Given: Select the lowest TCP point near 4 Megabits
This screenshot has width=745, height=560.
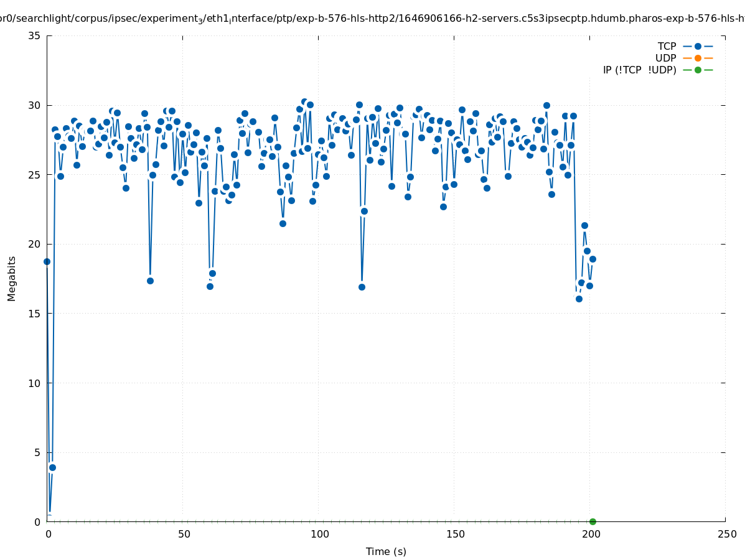Looking at the screenshot, I should pos(52,467).
